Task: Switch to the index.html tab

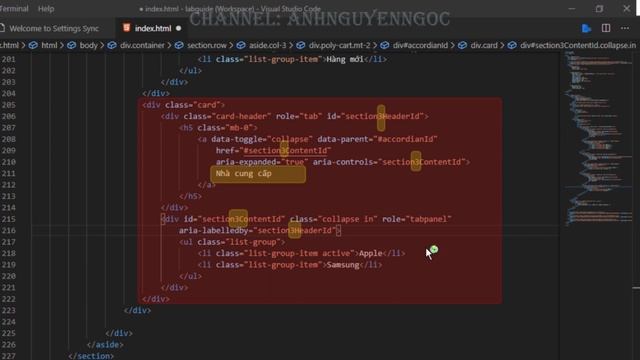Action: [x=153, y=29]
